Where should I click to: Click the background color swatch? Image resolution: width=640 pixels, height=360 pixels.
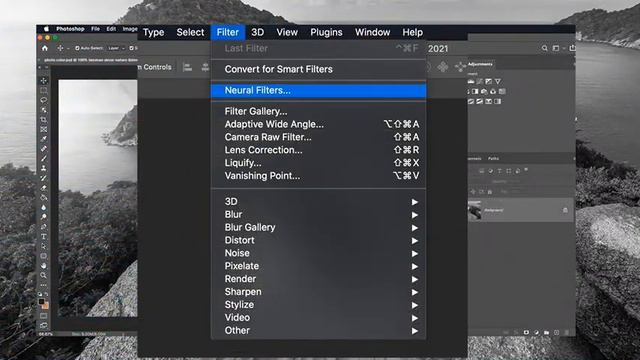[46, 306]
